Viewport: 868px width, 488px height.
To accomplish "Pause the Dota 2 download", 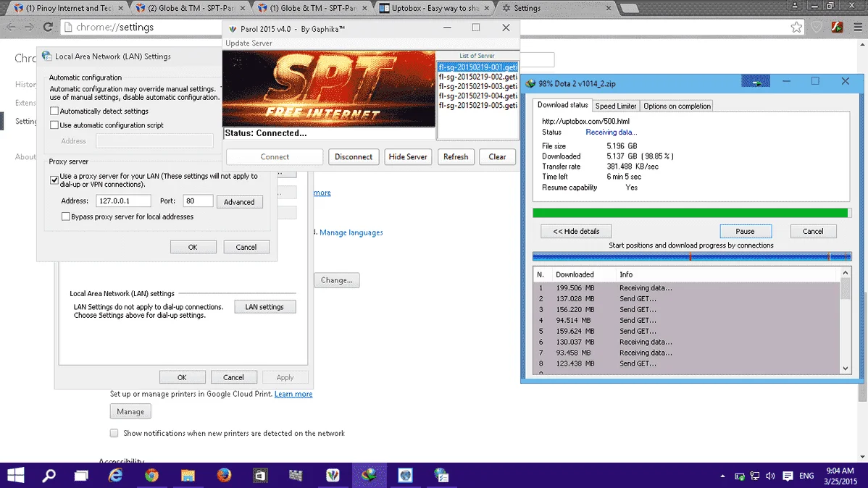I will 745,231.
